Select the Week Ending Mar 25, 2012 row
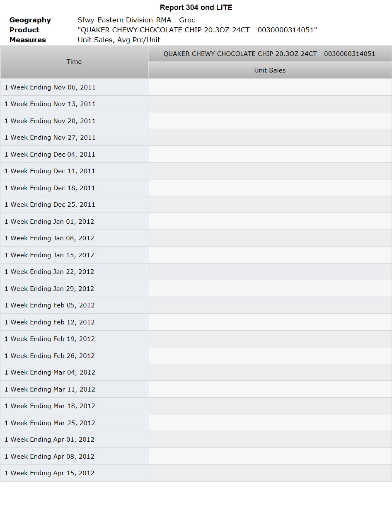The width and height of the screenshot is (392, 532). [x=196, y=423]
